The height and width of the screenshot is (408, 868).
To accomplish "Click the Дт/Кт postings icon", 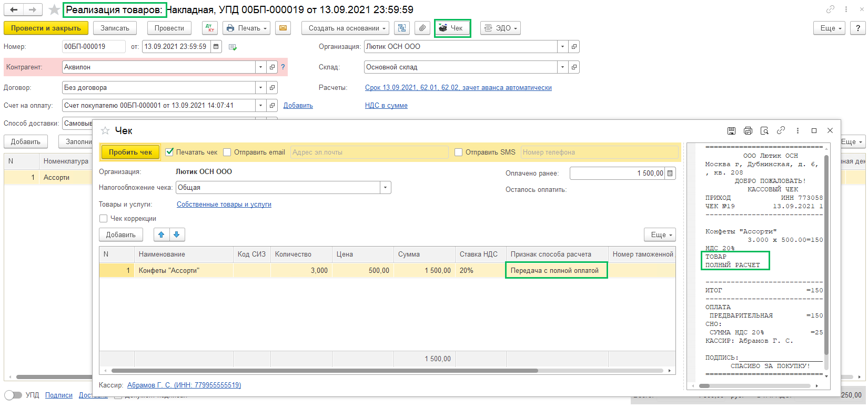I will click(x=209, y=28).
